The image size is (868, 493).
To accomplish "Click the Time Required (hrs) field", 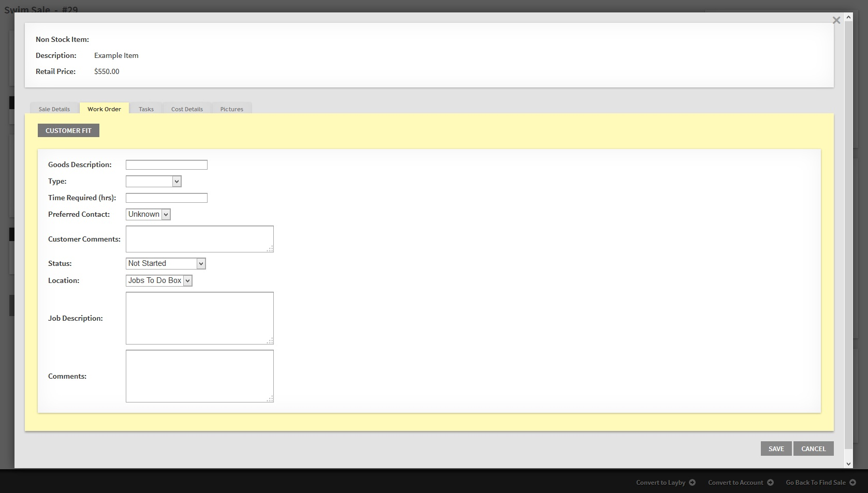I will (166, 198).
